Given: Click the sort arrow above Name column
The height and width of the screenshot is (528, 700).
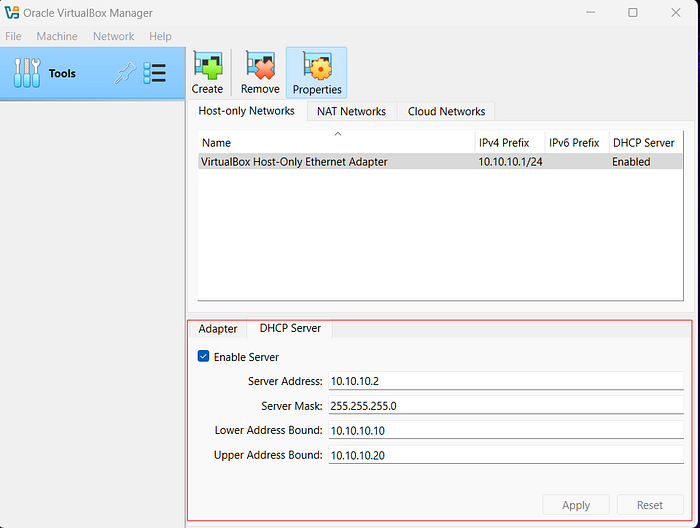Looking at the screenshot, I should (x=338, y=133).
